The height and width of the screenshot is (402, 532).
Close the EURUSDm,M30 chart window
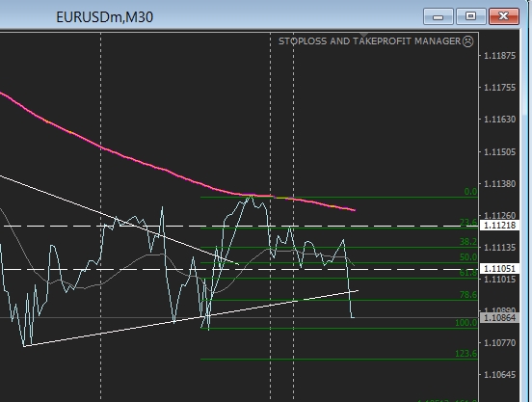(x=504, y=16)
